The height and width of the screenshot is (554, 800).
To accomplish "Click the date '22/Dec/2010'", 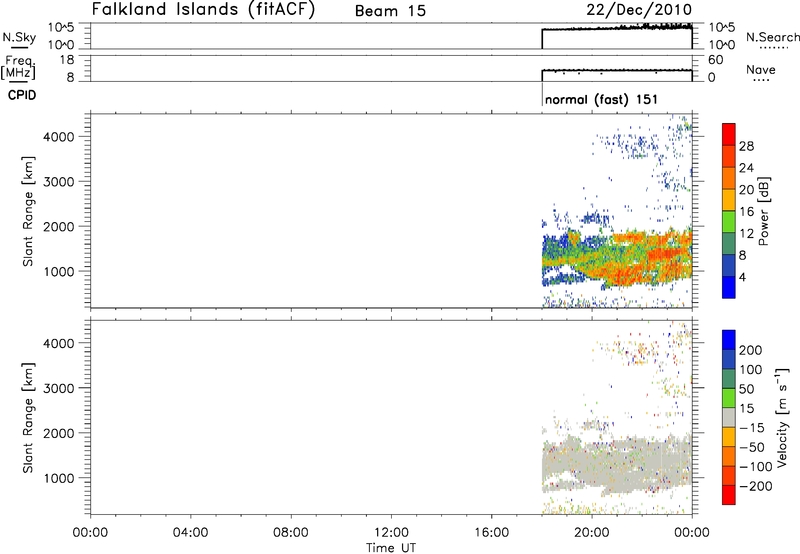I will click(x=639, y=10).
